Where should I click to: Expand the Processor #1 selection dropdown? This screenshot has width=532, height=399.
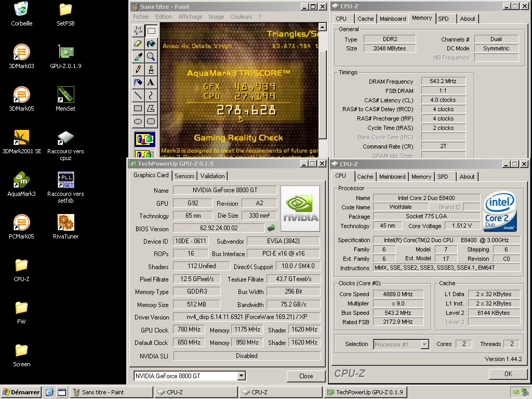pyautogui.click(x=425, y=344)
